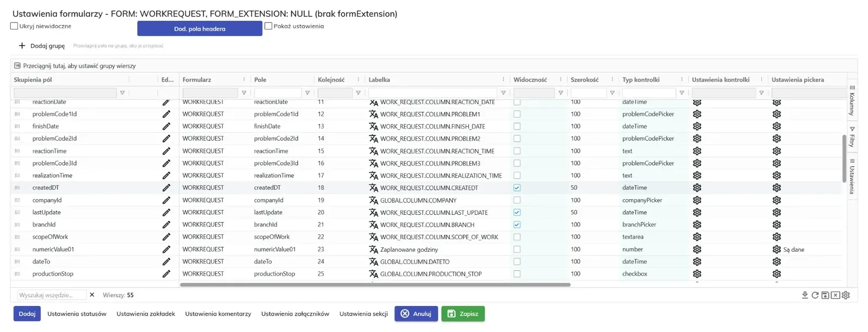Click the blue Dodaj button
The height and width of the screenshot is (332, 868).
27,314
